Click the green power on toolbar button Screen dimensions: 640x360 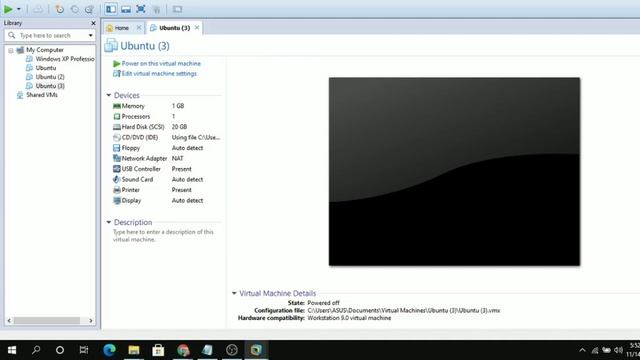pos(8,9)
